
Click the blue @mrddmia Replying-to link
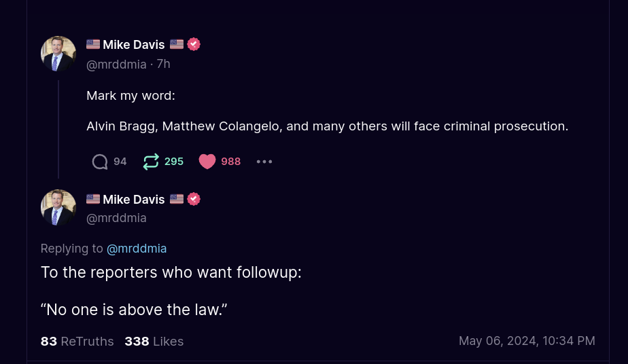coord(137,249)
